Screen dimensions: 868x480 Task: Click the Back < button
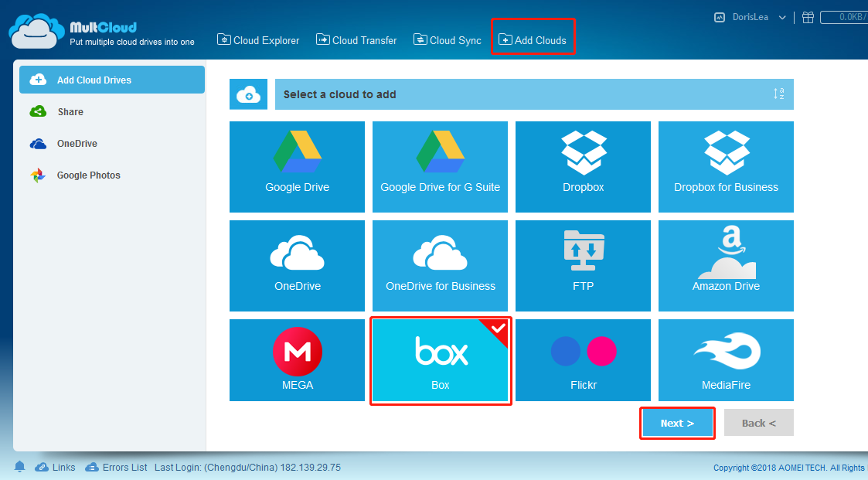click(x=758, y=423)
